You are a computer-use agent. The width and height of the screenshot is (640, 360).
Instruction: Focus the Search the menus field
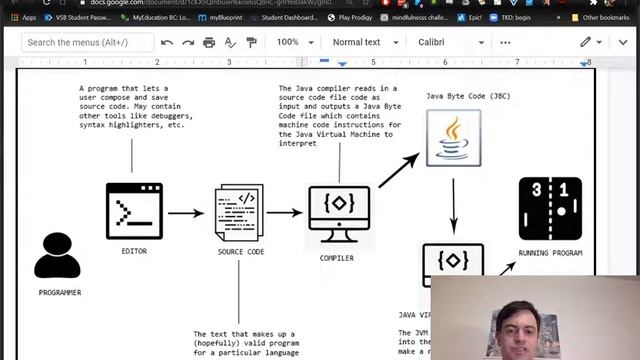pyautogui.click(x=88, y=42)
